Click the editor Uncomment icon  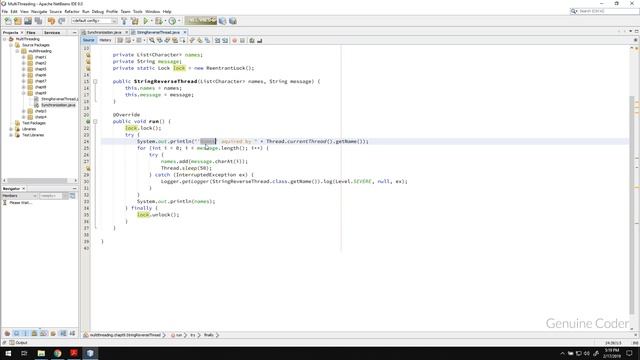pos(260,40)
